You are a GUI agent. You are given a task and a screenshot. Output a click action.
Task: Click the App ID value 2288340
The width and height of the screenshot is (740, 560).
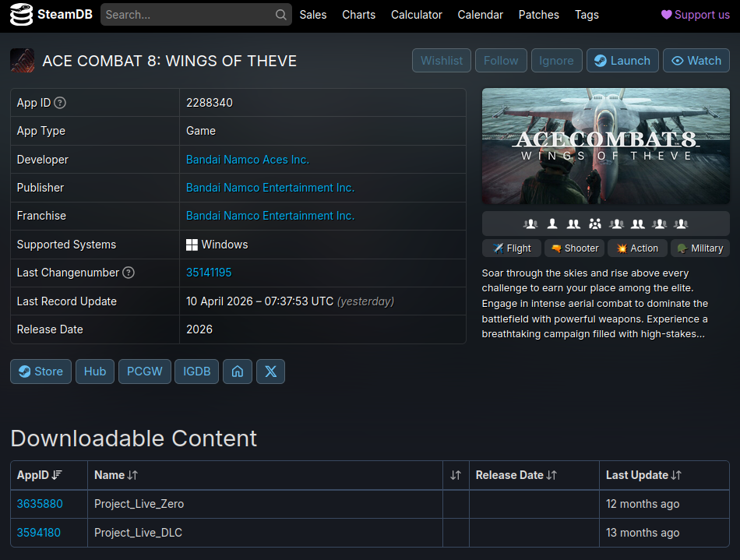click(210, 102)
